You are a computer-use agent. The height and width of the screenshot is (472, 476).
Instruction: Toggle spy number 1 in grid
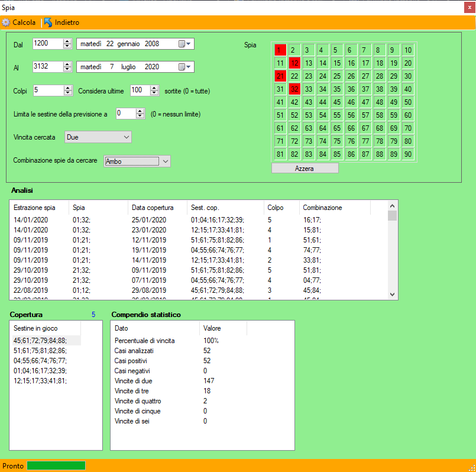tap(280, 50)
